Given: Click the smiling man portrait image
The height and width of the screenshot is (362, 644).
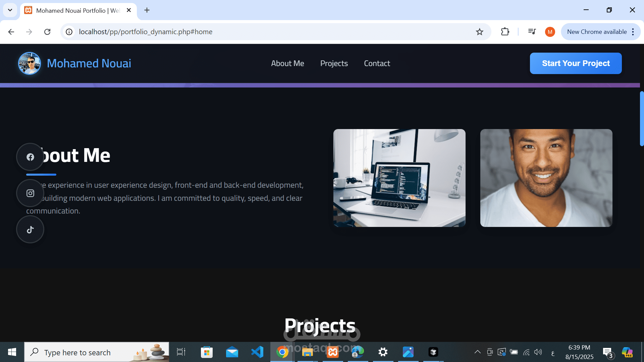Looking at the screenshot, I should (x=546, y=178).
